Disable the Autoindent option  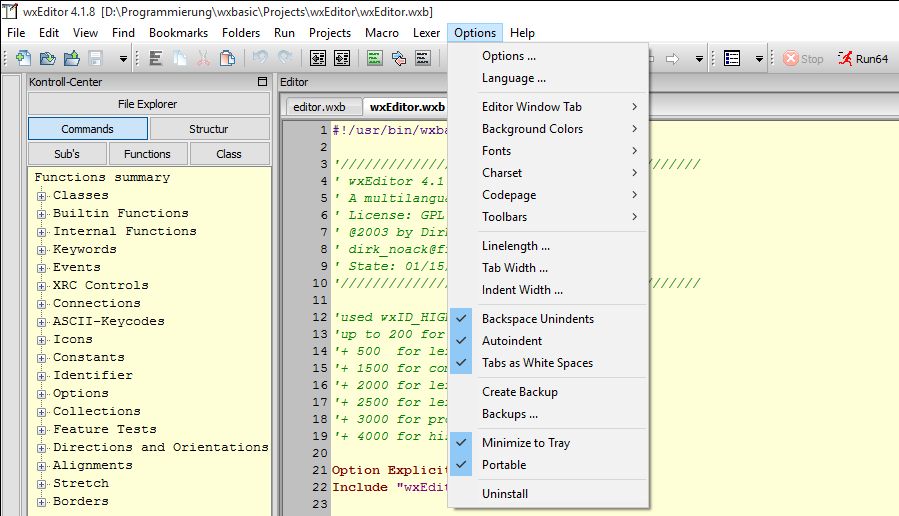512,341
